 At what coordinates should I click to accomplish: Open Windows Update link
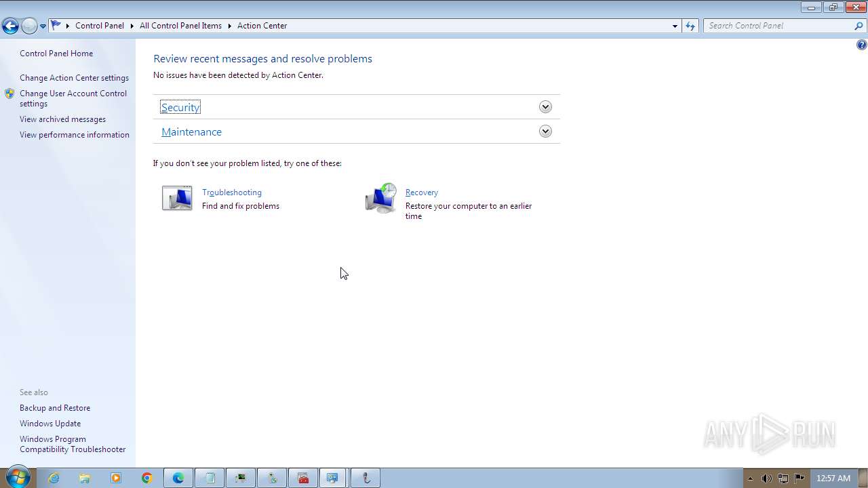[50, 424]
